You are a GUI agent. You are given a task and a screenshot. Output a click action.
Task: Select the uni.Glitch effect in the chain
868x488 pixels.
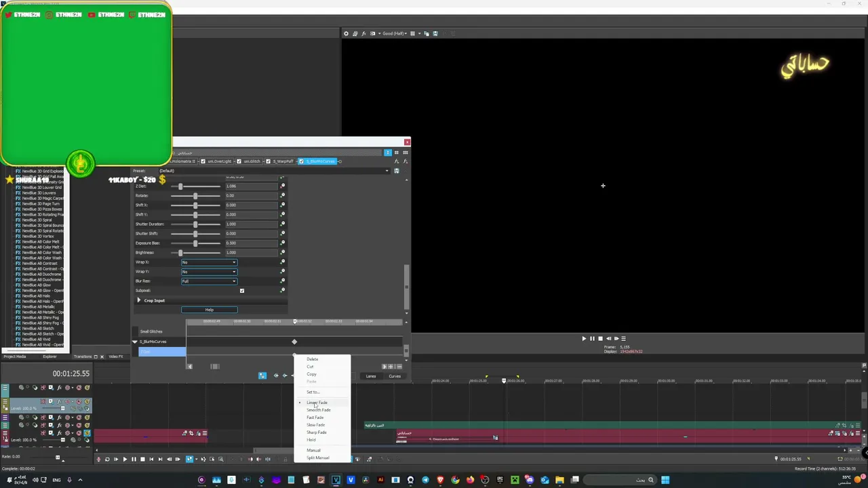252,161
